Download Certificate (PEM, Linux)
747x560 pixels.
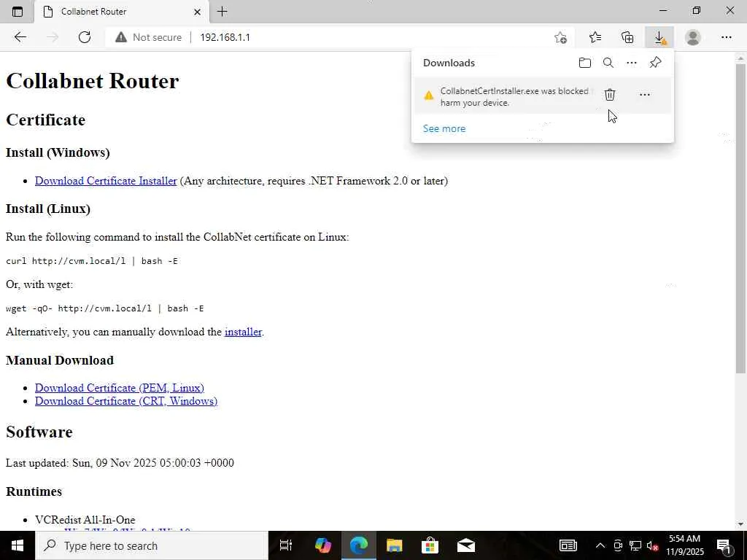(120, 388)
